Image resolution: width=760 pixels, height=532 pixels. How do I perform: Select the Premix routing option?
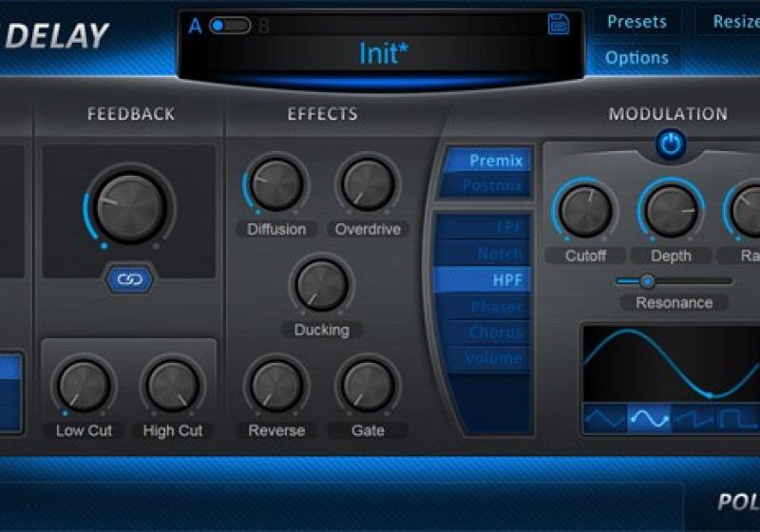click(488, 161)
